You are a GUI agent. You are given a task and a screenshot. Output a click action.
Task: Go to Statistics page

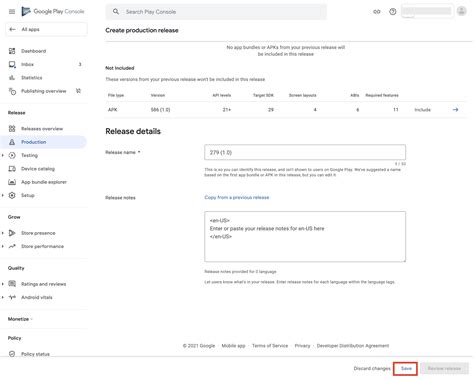click(x=32, y=78)
